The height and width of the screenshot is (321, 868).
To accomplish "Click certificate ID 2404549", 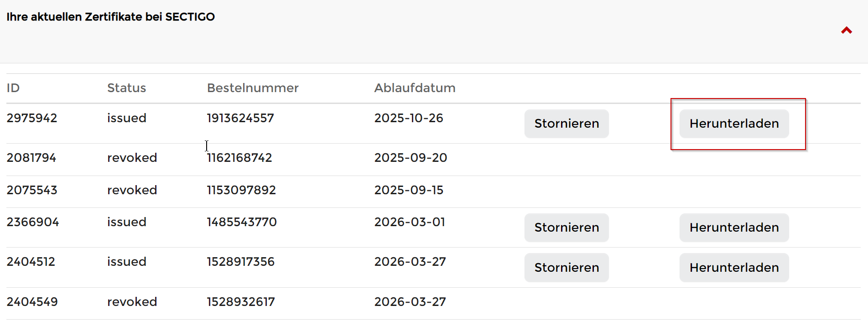I will click(32, 302).
